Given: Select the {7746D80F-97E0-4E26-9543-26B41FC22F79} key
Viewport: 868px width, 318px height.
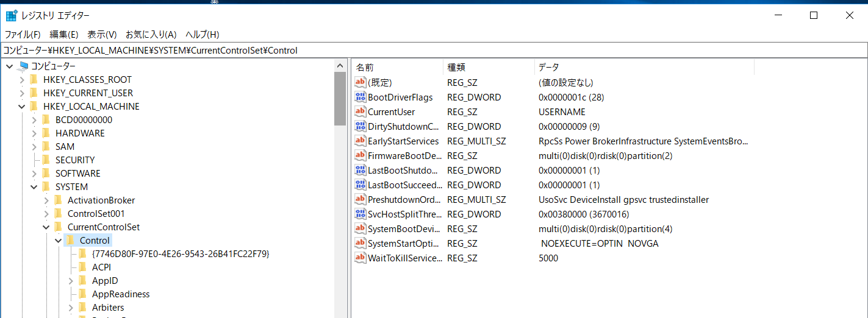Looking at the screenshot, I should [181, 254].
